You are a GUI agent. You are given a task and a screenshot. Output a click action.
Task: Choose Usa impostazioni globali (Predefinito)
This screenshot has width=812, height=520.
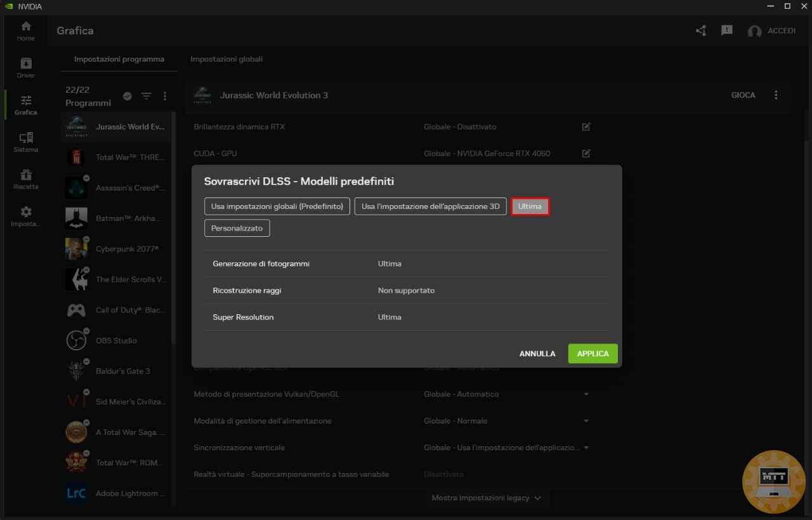(x=277, y=206)
